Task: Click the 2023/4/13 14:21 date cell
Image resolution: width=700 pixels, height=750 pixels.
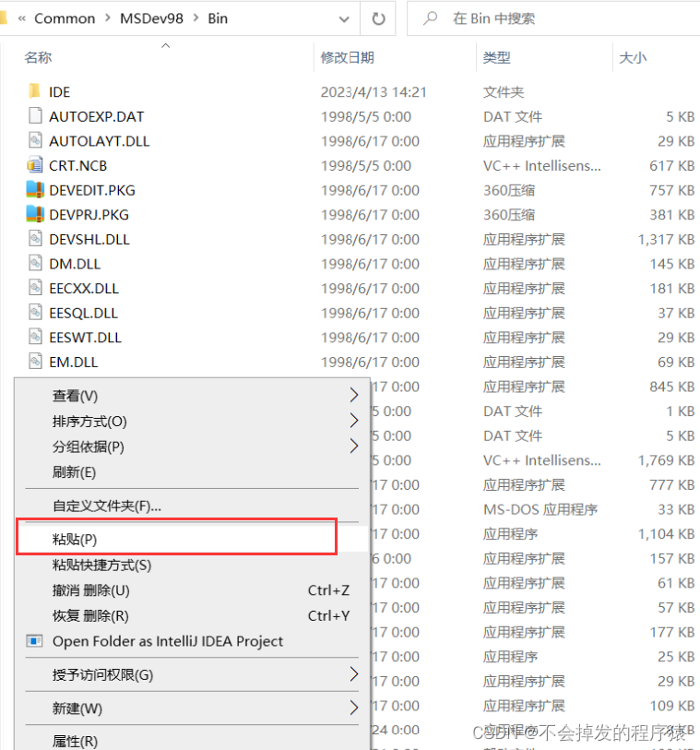Action: (x=374, y=92)
